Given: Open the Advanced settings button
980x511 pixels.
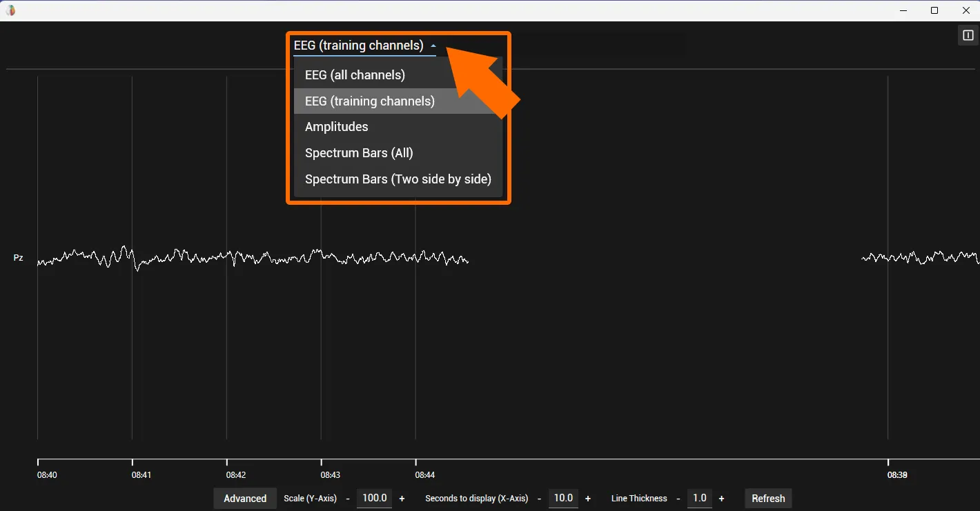Looking at the screenshot, I should coord(245,499).
